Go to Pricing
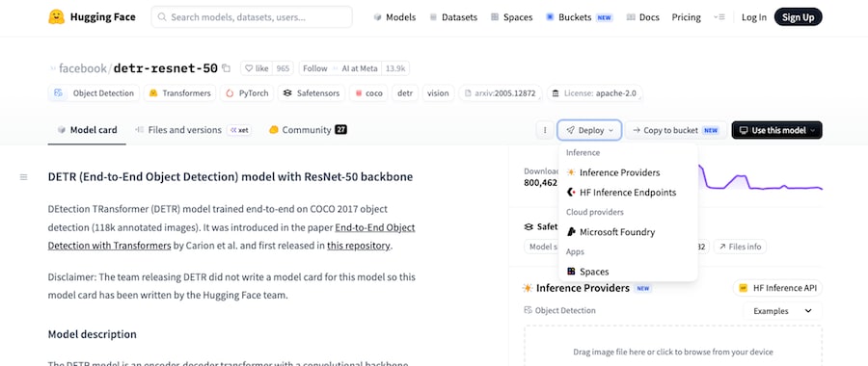This screenshot has height=366, width=868. coord(686,17)
